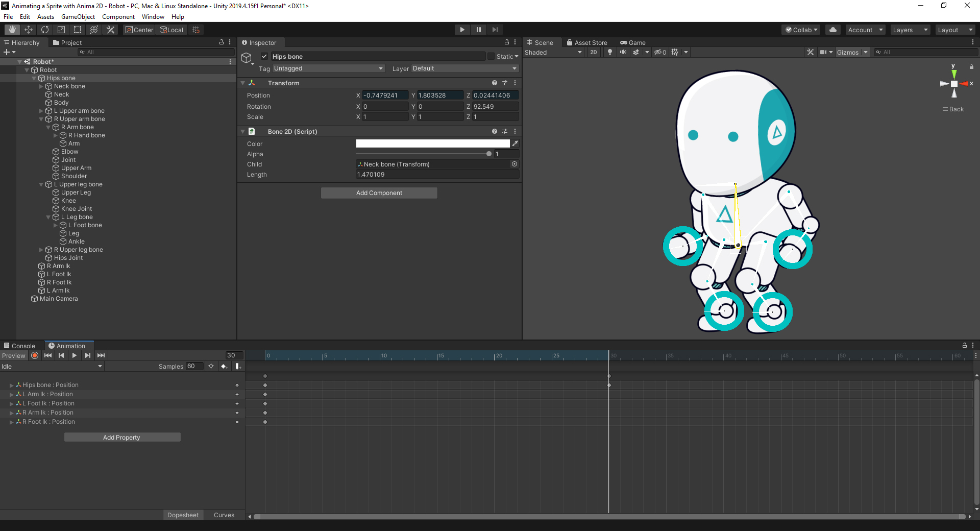Select the Hand tool in toolbar
This screenshot has height=531, width=980.
[12, 30]
